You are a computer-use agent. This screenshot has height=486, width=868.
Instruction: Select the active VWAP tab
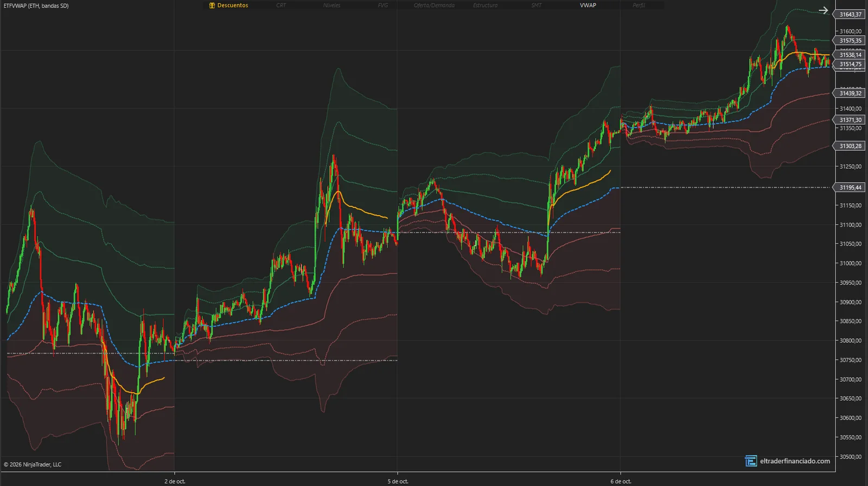588,5
